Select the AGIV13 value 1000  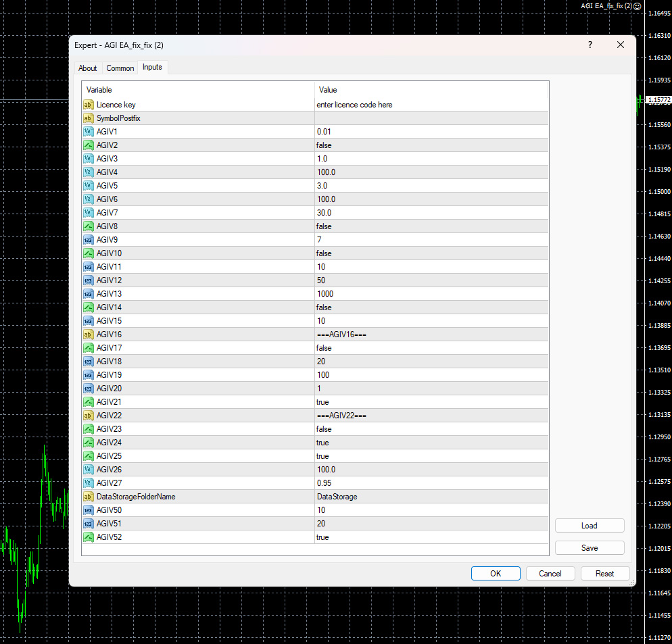point(431,293)
